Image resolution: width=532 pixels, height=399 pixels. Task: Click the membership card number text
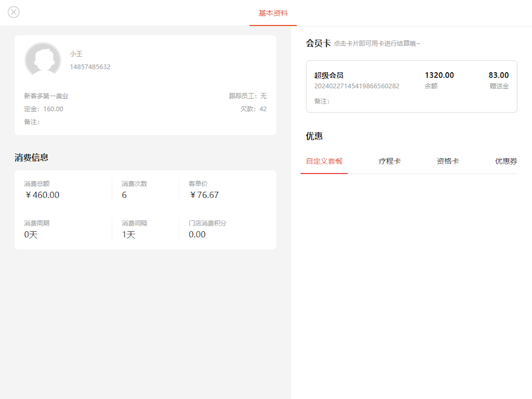pyautogui.click(x=357, y=86)
